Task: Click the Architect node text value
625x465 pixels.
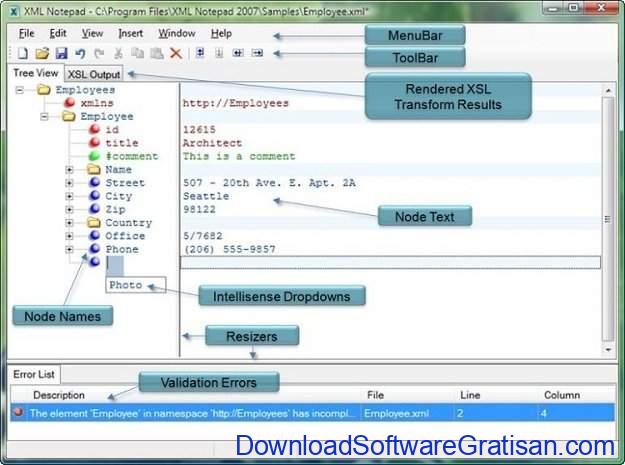Action: (x=212, y=143)
